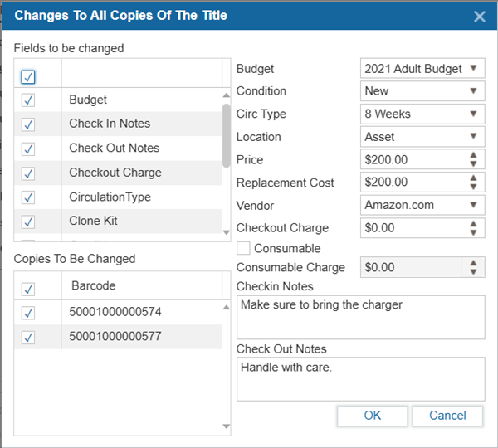Viewport: 498px width, 448px height.
Task: Toggle select-all checkbox for fields to change
Action: (28, 76)
